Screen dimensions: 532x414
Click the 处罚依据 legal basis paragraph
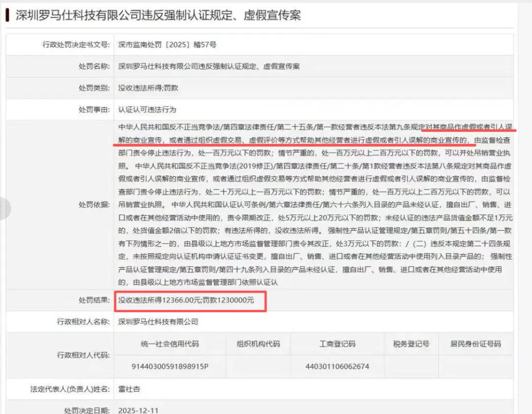(x=315, y=205)
